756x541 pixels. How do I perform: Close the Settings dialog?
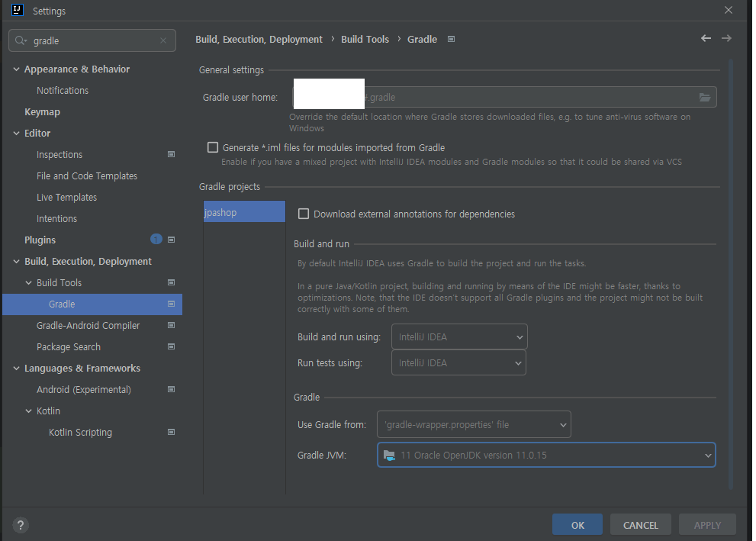coord(729,10)
